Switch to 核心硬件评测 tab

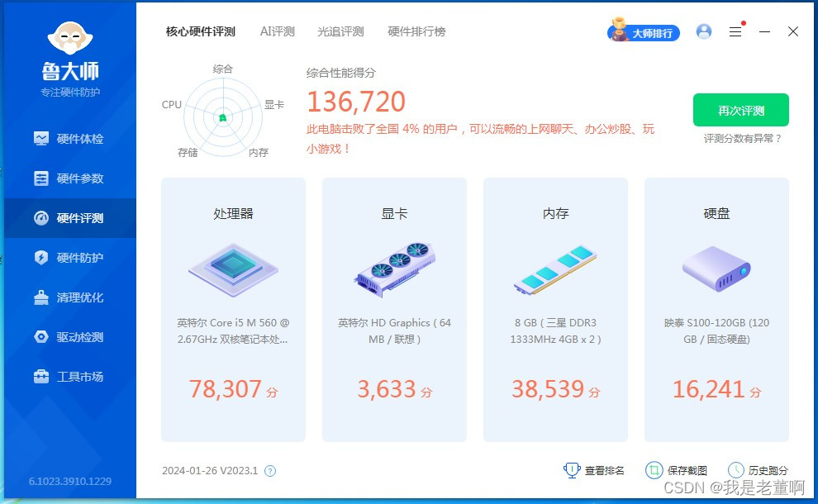(200, 32)
